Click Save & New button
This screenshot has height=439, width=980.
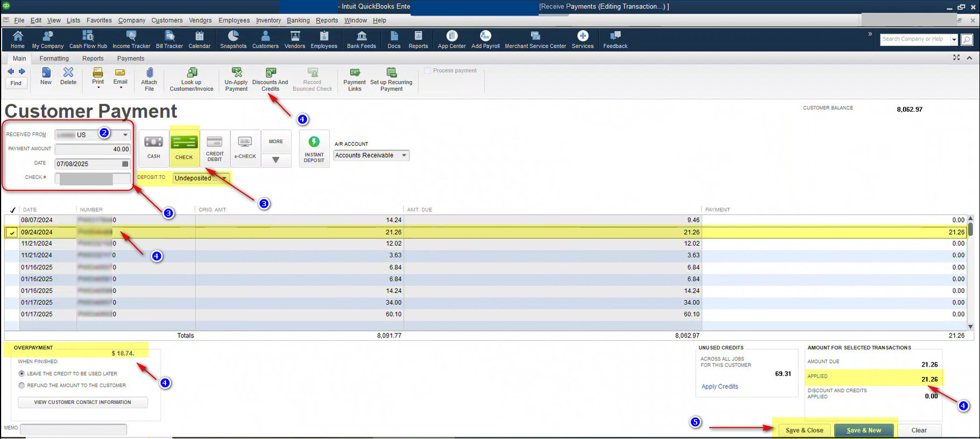tap(864, 430)
